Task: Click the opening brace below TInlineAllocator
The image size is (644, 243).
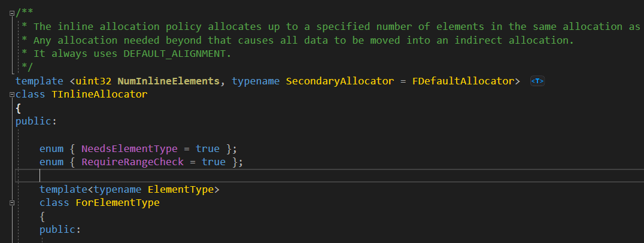Action: [19, 108]
